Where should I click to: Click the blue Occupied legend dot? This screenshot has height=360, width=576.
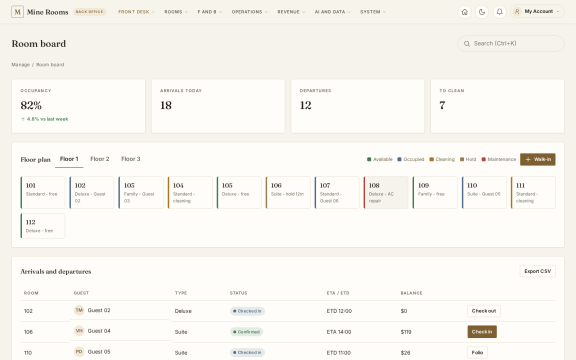[399, 159]
